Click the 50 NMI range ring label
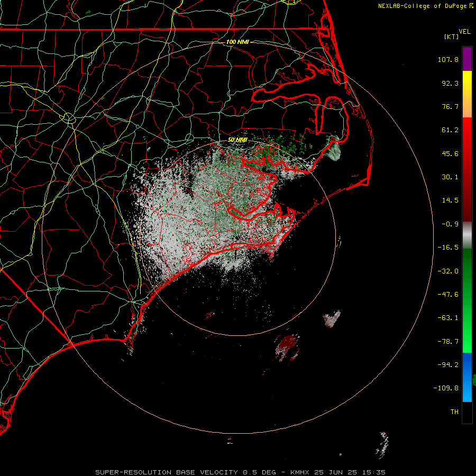Image resolution: width=476 pixels, height=476 pixels. pos(237,140)
